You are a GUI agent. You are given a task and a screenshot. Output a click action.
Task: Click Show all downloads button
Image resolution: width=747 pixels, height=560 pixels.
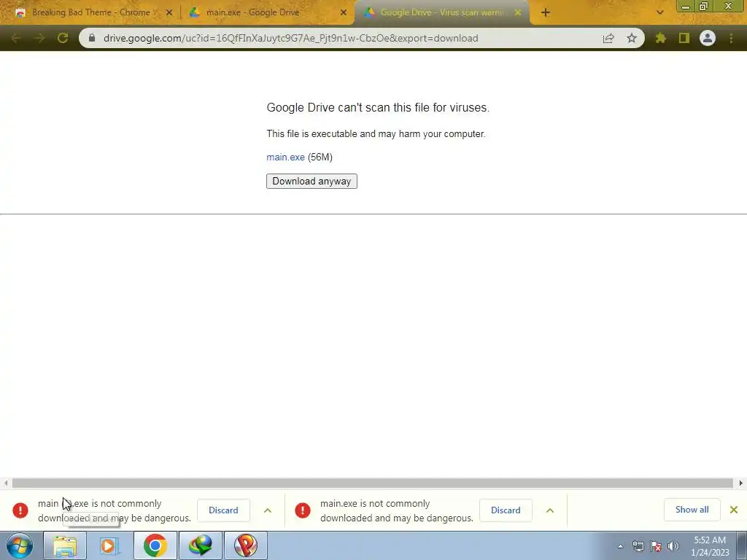(x=692, y=510)
